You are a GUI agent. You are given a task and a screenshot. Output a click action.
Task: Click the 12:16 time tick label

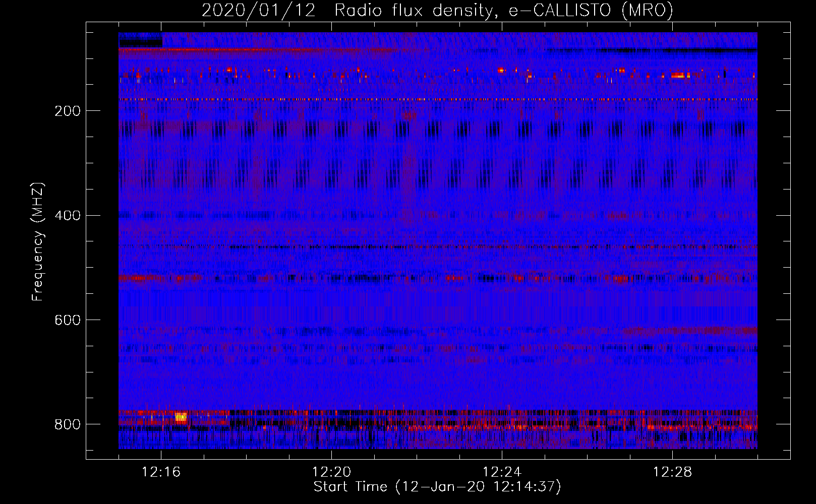tap(161, 472)
